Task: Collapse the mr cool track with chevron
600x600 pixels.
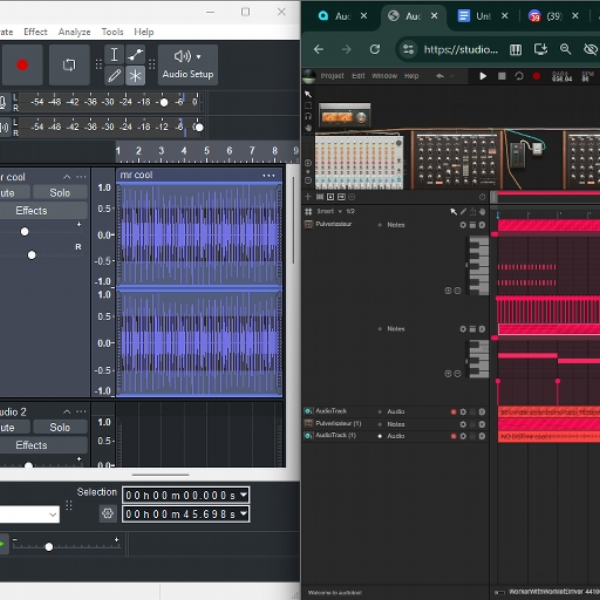Action: coord(67,176)
